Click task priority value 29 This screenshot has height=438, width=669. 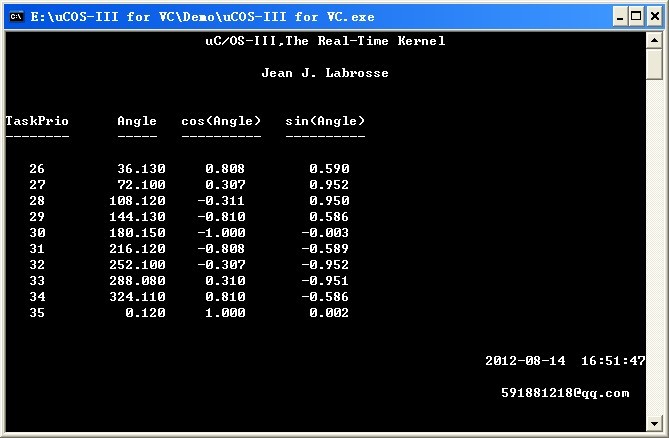(37, 217)
